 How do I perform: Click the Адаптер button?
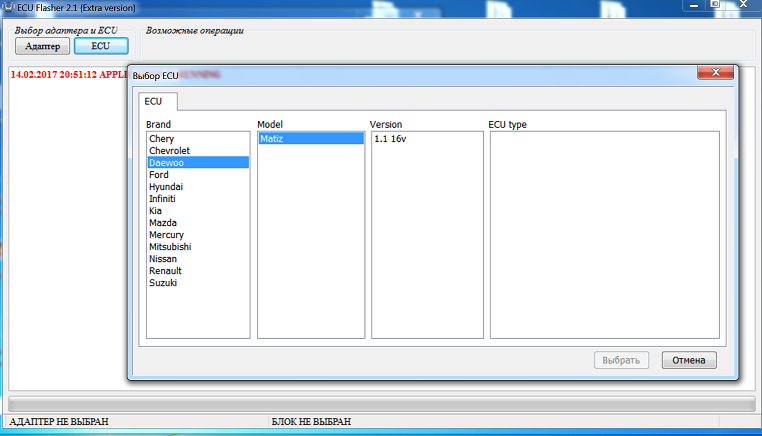(43, 46)
